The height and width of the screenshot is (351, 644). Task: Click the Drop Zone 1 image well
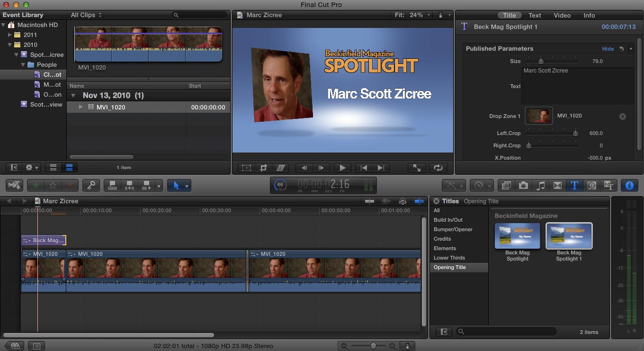tap(538, 116)
